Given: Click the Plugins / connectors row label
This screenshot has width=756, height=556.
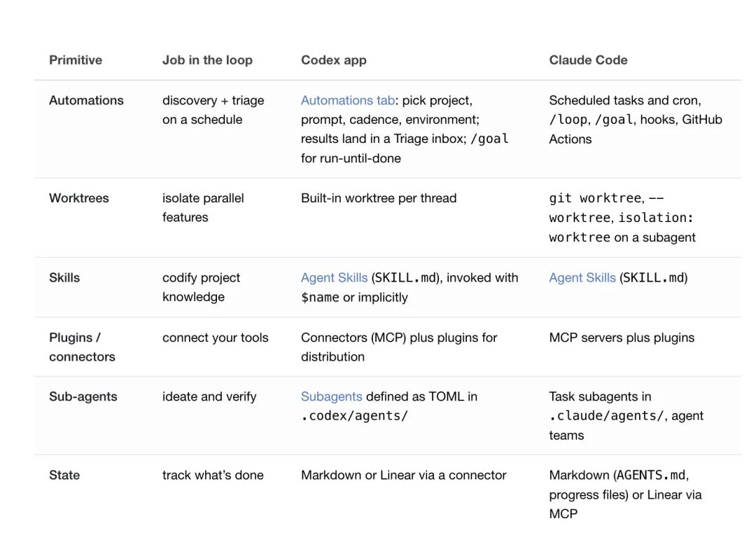Looking at the screenshot, I should point(83,347).
